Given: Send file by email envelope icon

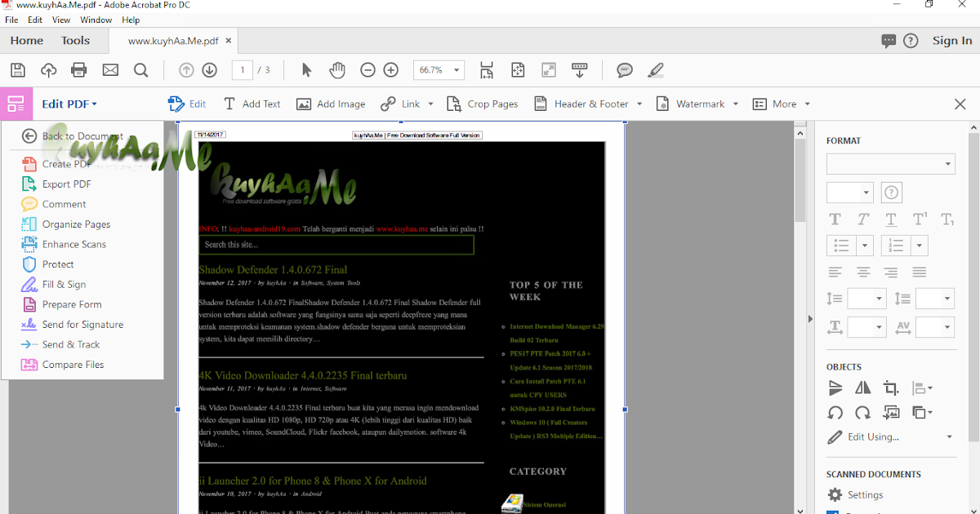Looking at the screenshot, I should (110, 70).
